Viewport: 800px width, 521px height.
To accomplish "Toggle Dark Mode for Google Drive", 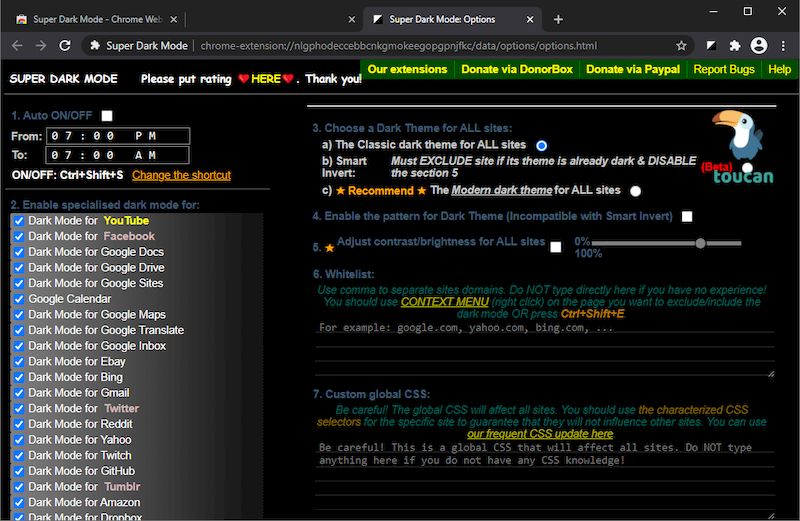I will [x=19, y=268].
